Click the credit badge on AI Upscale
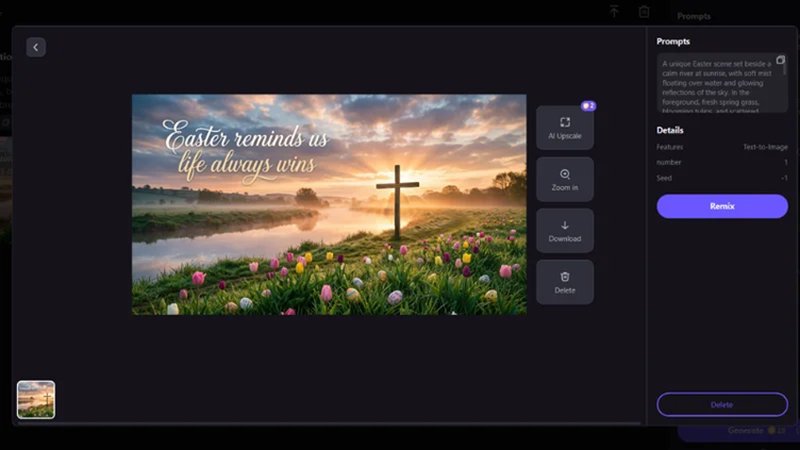The image size is (800, 450). tap(588, 106)
